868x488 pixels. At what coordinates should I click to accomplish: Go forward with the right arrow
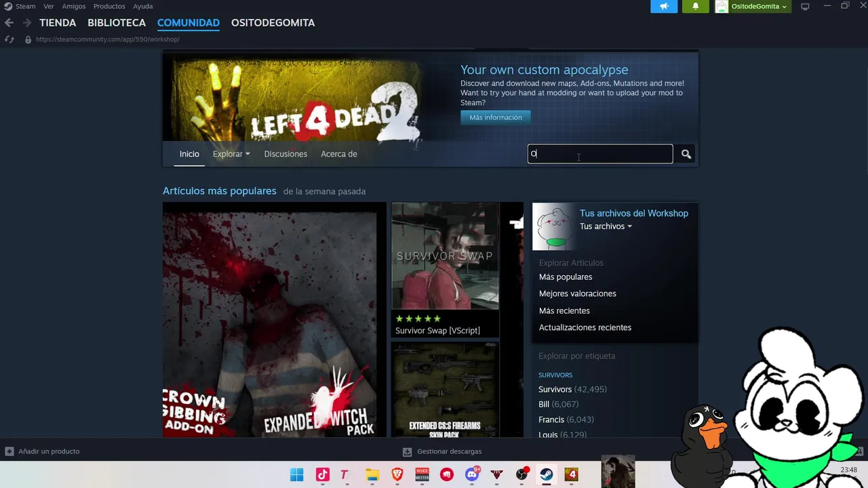coord(27,22)
